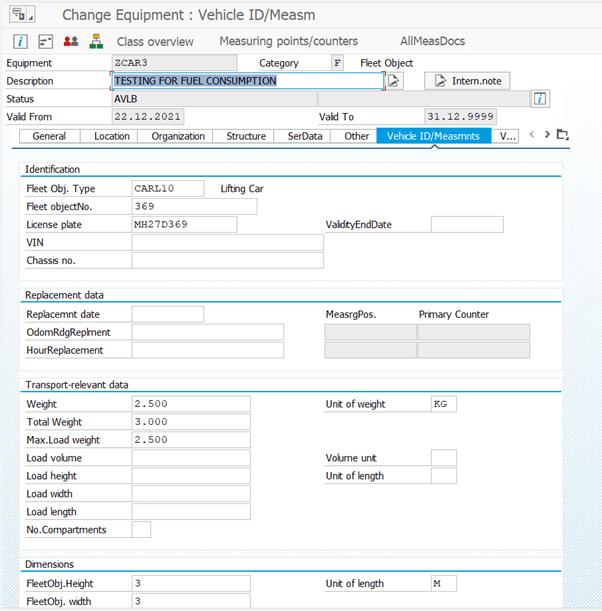
Task: Click the long text icon beside Description
Action: pos(394,81)
